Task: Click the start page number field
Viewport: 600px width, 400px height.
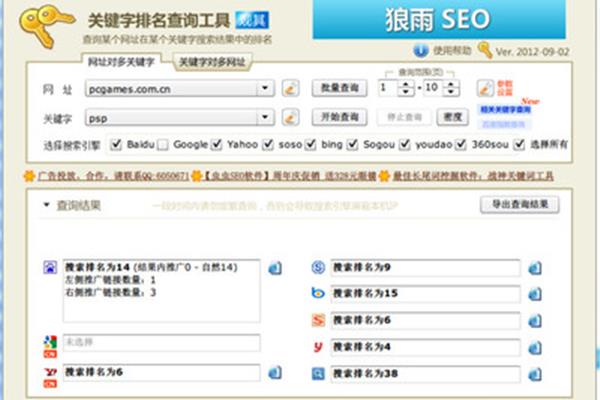Action: pos(388,88)
